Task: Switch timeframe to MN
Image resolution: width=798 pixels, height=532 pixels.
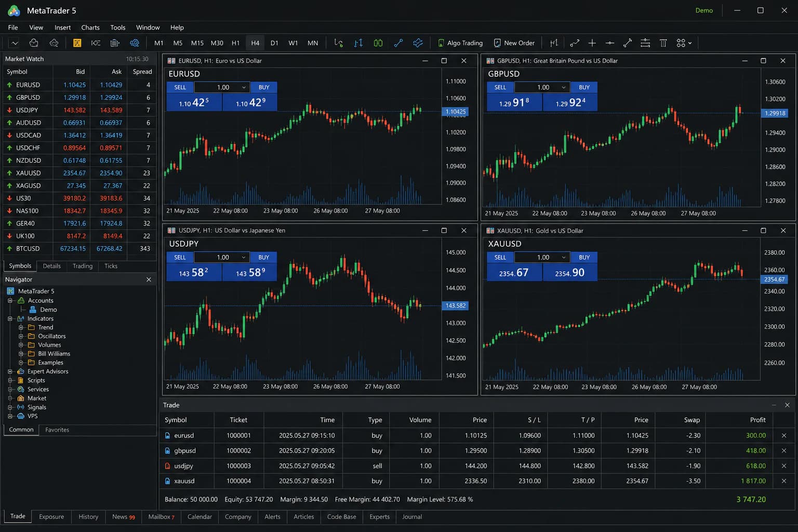Action: 313,43
